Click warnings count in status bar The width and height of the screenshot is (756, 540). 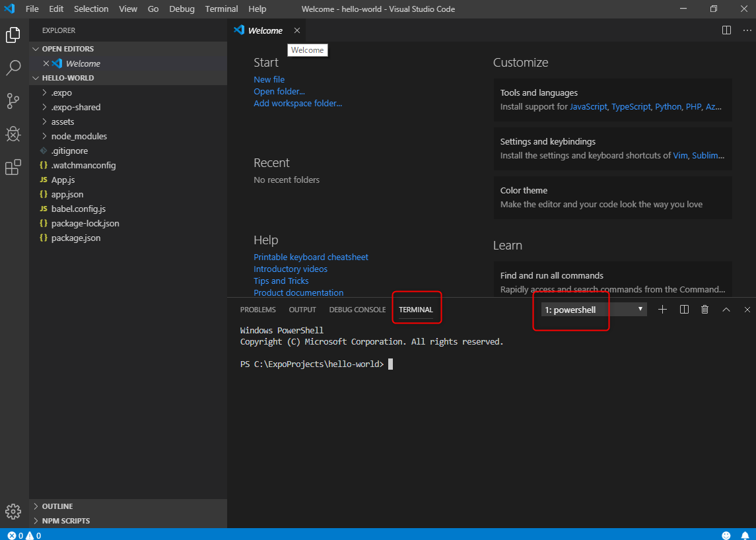pos(33,535)
